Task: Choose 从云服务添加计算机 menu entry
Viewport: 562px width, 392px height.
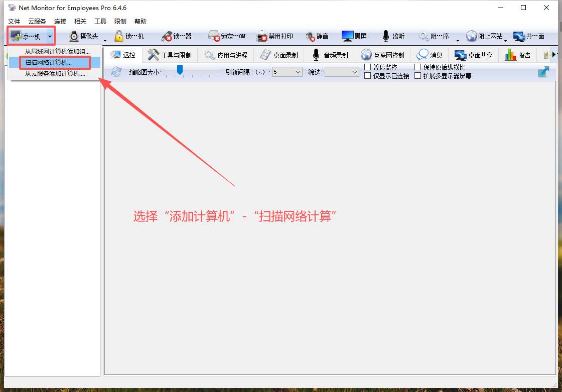Action: [x=55, y=74]
